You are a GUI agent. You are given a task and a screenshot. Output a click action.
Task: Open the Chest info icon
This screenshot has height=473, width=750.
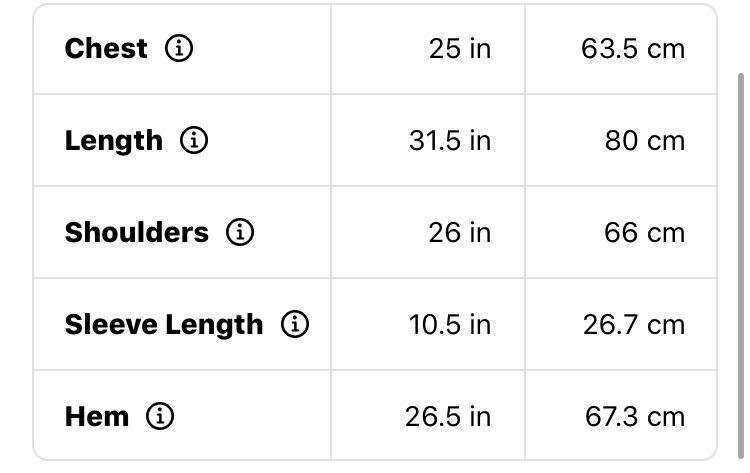click(x=179, y=48)
